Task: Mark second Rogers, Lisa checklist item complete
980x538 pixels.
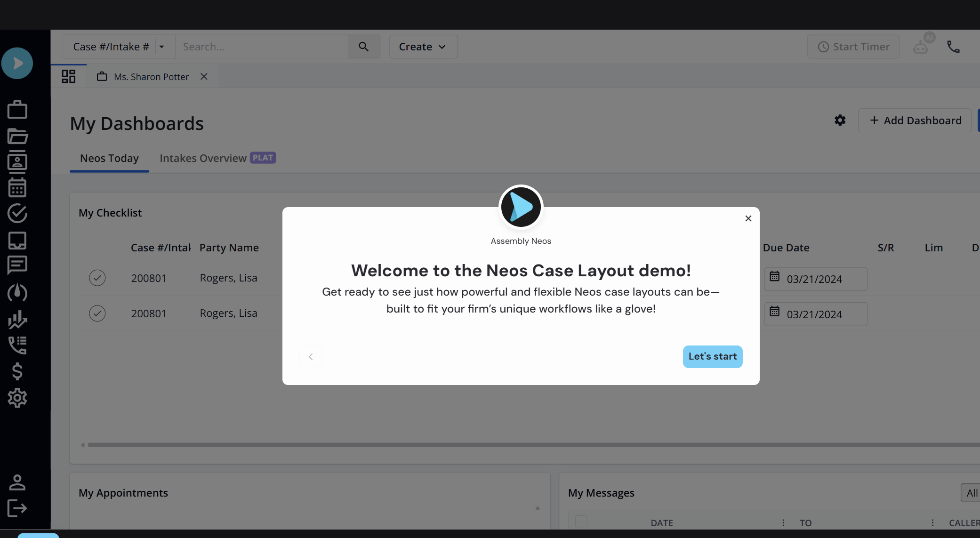Action: (97, 313)
